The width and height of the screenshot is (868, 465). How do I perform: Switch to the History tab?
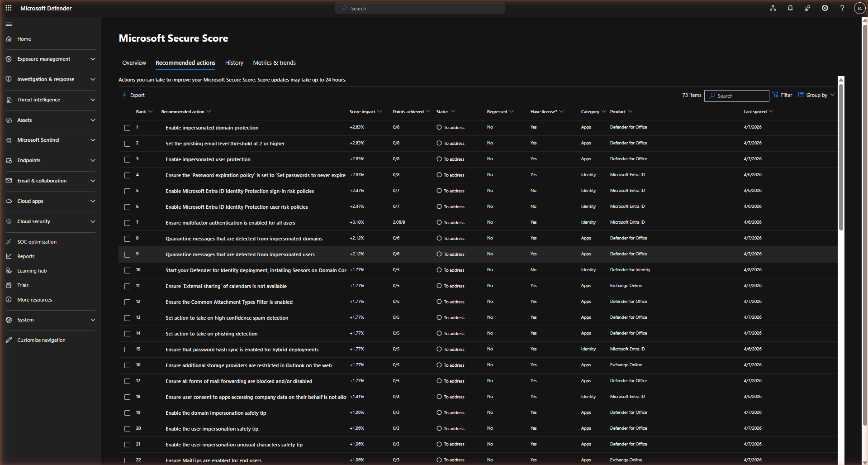(234, 63)
